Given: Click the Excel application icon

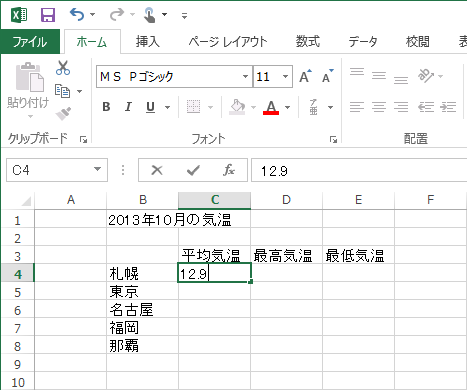Looking at the screenshot, I should coord(19,15).
